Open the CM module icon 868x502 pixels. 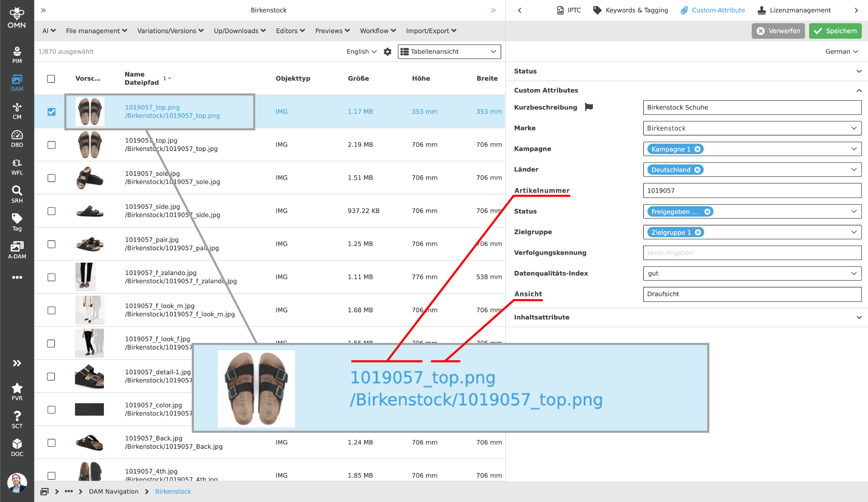click(17, 111)
